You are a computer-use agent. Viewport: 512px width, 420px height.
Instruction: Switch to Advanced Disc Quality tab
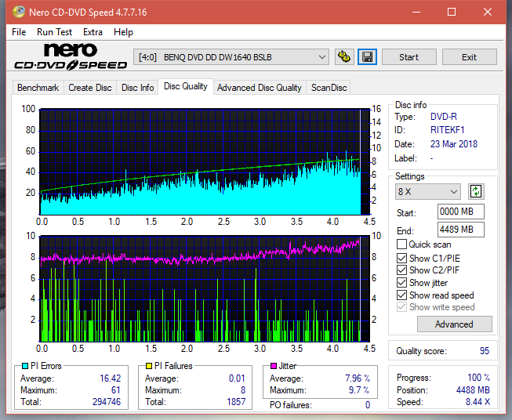point(260,88)
